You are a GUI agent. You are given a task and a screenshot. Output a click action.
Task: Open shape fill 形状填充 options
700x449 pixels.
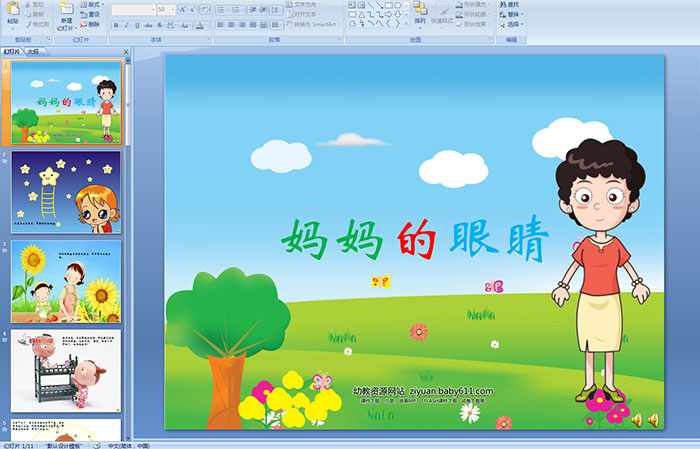473,4
